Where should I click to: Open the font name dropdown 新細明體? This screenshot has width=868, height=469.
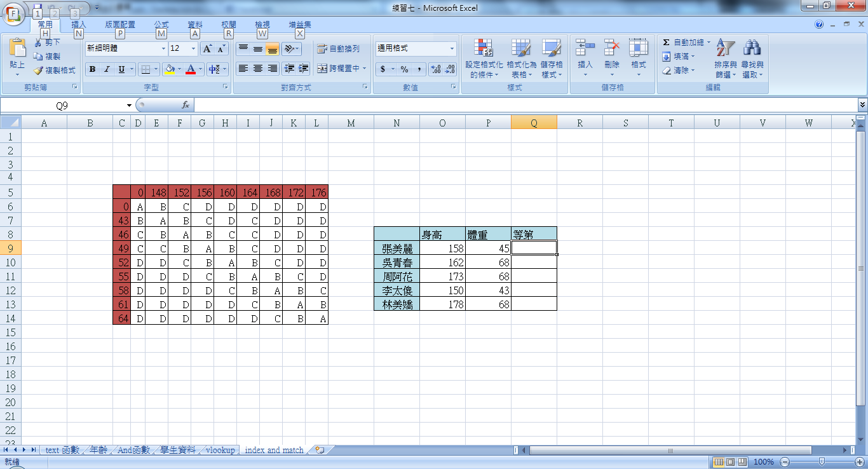(163, 49)
